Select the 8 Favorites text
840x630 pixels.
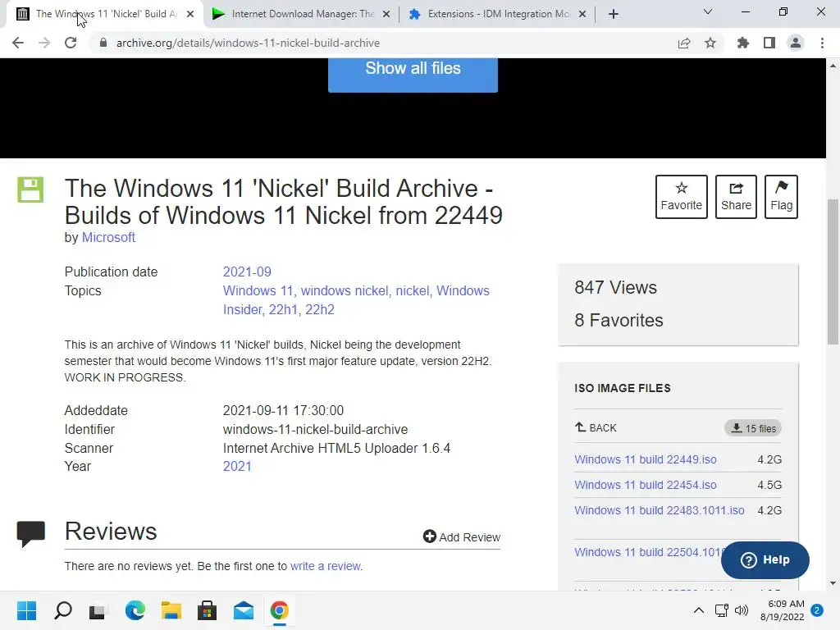pyautogui.click(x=619, y=321)
